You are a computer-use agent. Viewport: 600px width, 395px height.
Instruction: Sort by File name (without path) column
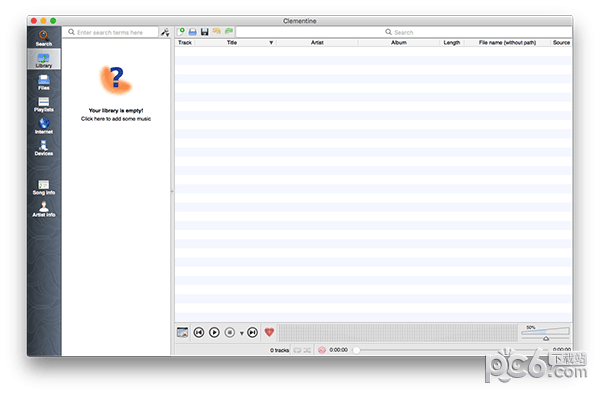pyautogui.click(x=507, y=42)
